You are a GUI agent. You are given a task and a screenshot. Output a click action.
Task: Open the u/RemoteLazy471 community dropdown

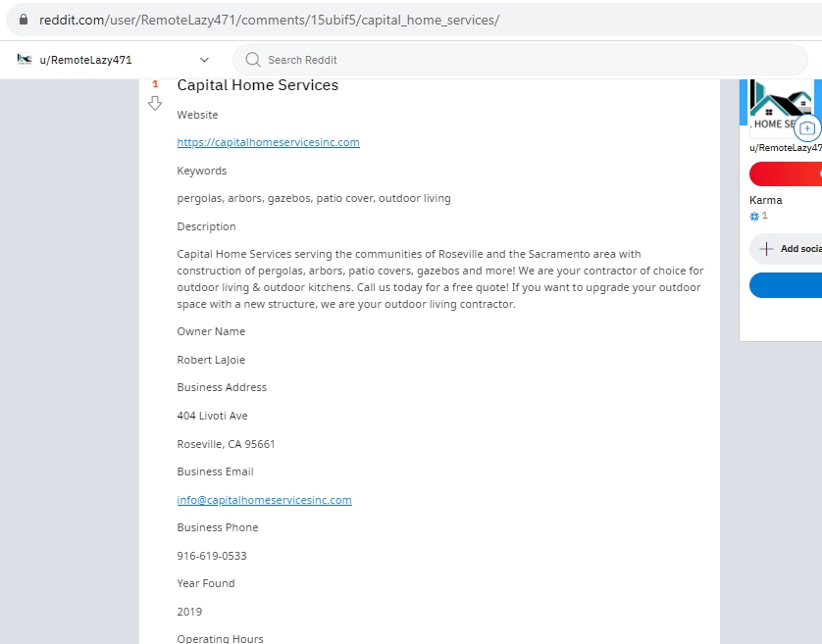point(204,60)
